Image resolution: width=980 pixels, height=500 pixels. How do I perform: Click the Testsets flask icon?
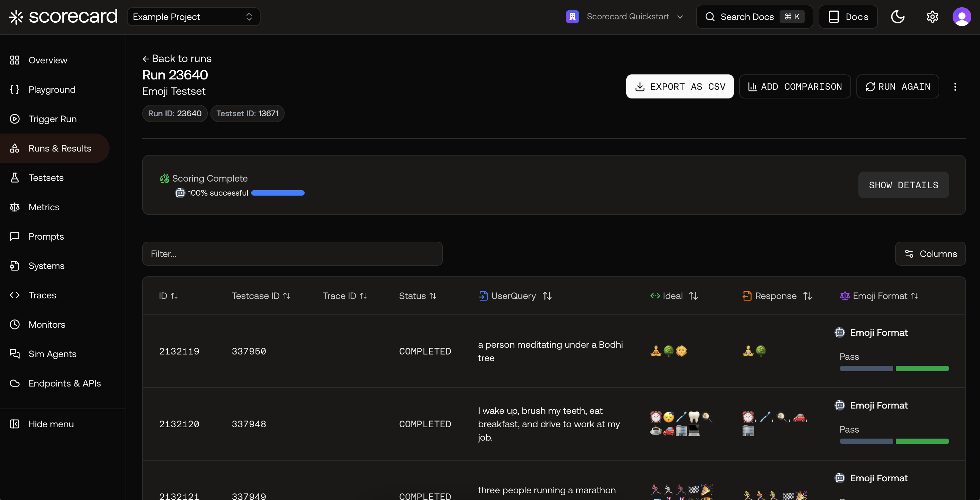(14, 178)
